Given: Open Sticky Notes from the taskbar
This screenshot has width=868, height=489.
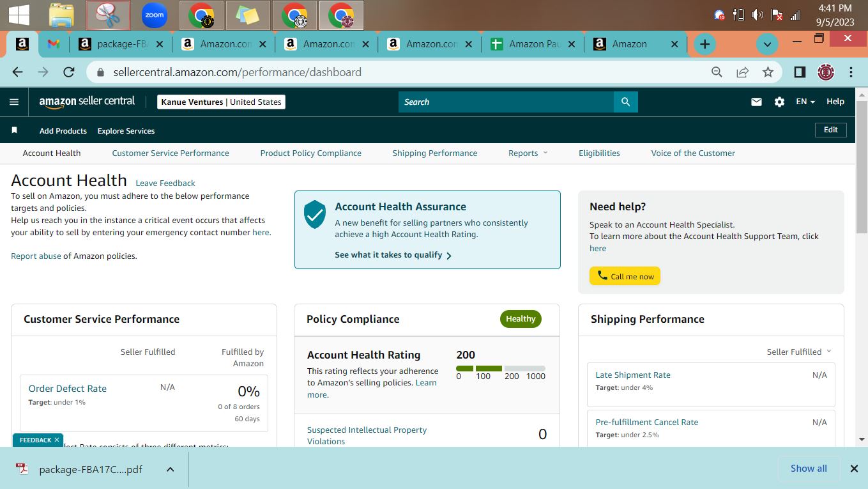Looking at the screenshot, I should (x=247, y=15).
